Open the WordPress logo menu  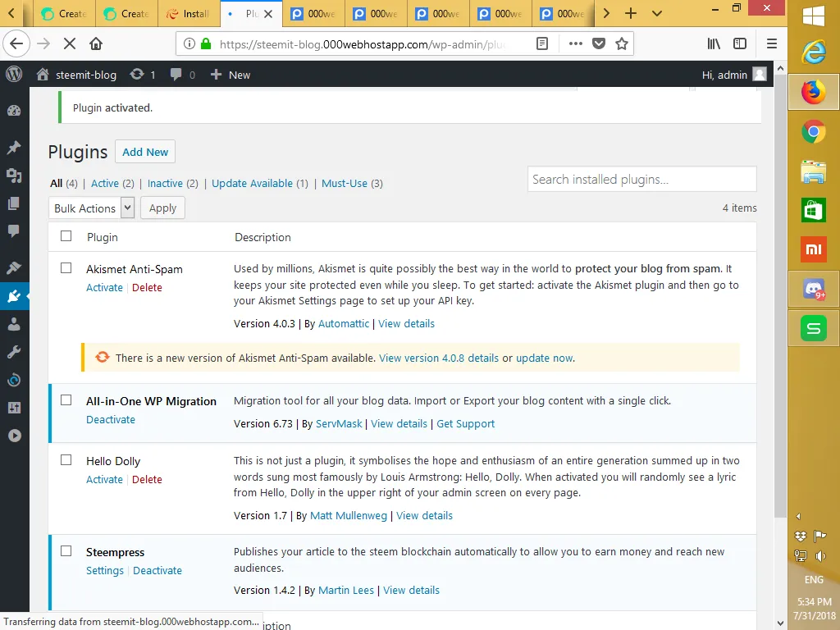[x=14, y=74]
